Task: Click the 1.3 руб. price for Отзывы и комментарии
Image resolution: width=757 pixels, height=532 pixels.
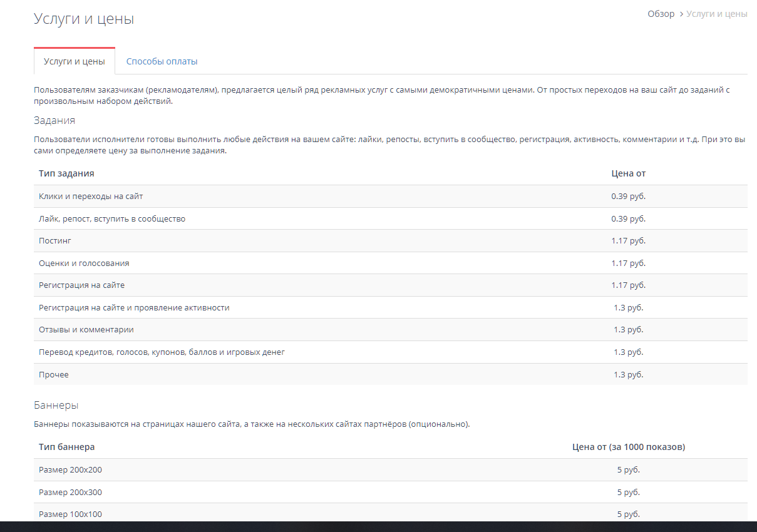Action: tap(629, 330)
